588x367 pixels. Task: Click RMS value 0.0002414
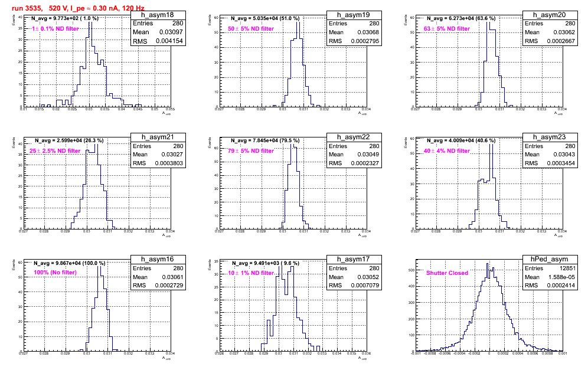point(561,285)
